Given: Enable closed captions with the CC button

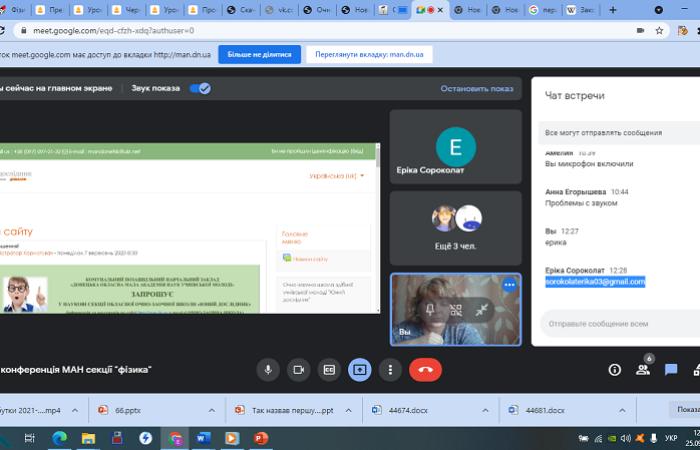Looking at the screenshot, I should 328,369.
